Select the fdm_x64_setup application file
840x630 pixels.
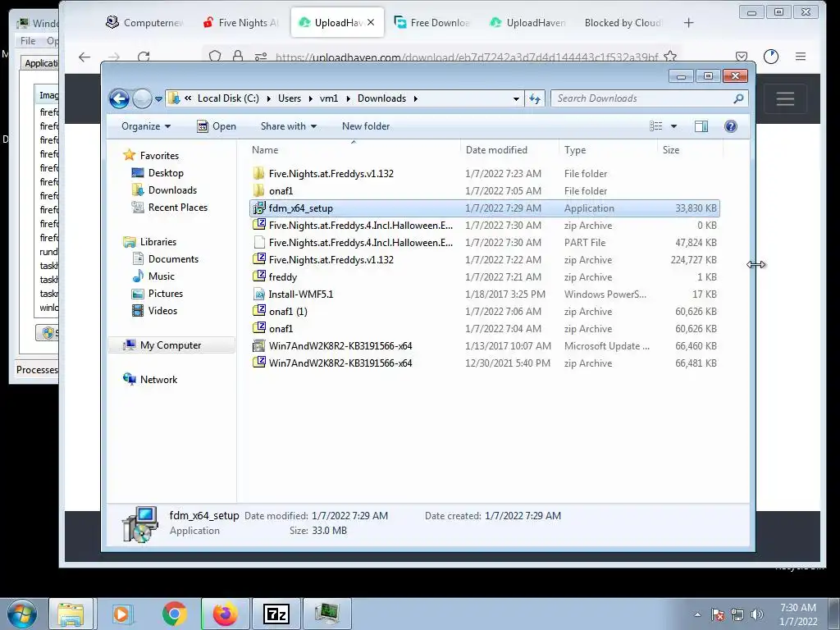pos(484,208)
